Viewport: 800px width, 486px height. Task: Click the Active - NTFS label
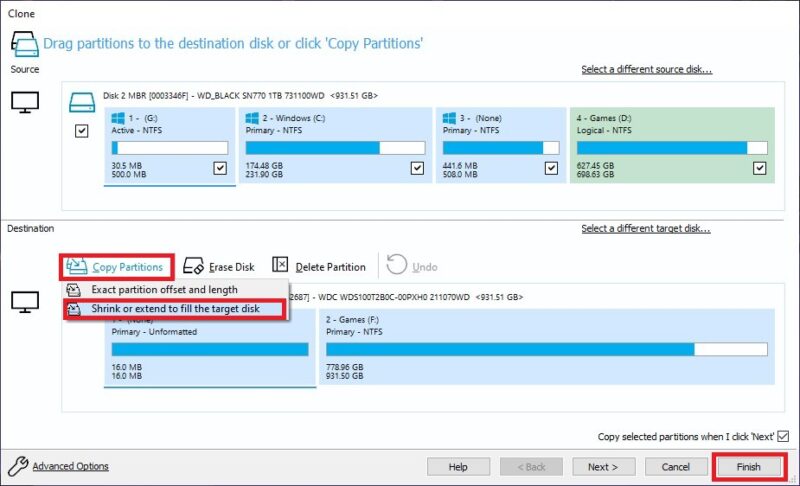click(137, 131)
